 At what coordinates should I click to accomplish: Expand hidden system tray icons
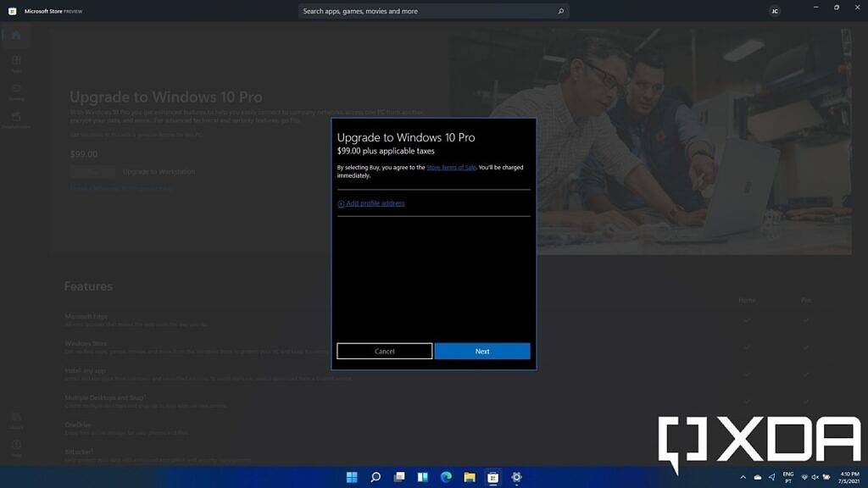[742, 477]
